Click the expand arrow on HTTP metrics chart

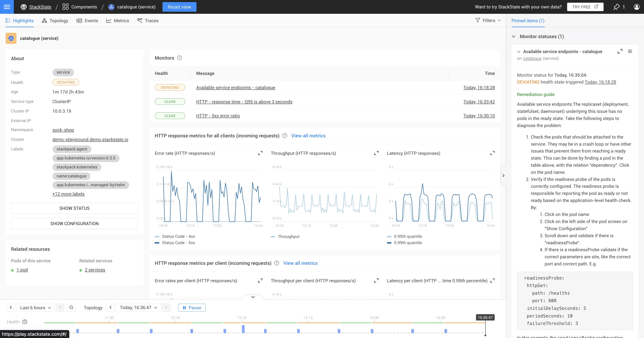260,153
